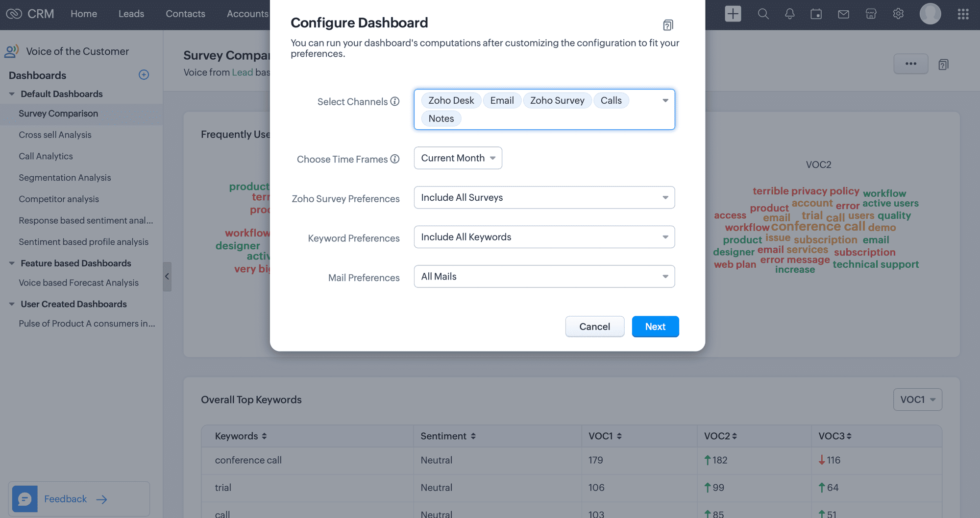The height and width of the screenshot is (518, 980).
Task: Open the calendar icon in header
Action: coord(816,14)
